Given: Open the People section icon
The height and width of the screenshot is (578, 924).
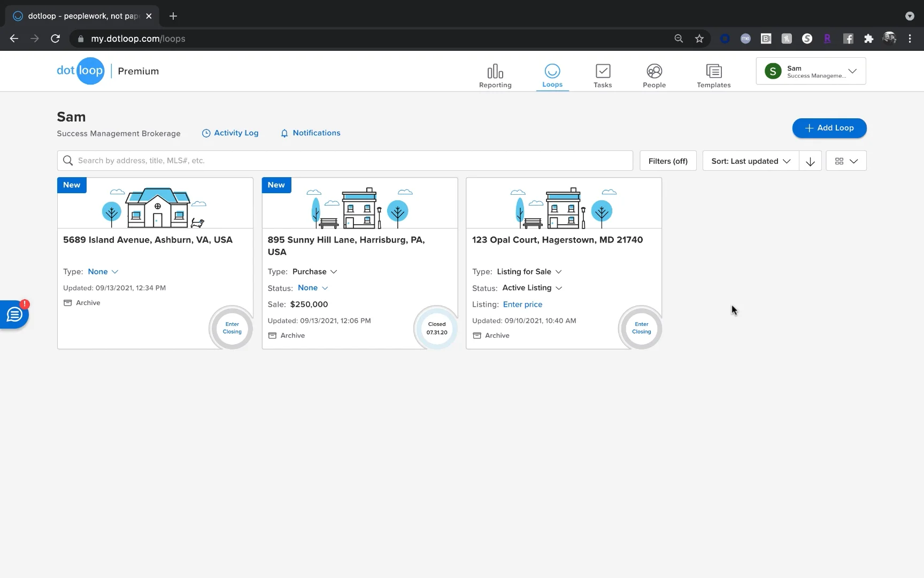Looking at the screenshot, I should pos(654,72).
